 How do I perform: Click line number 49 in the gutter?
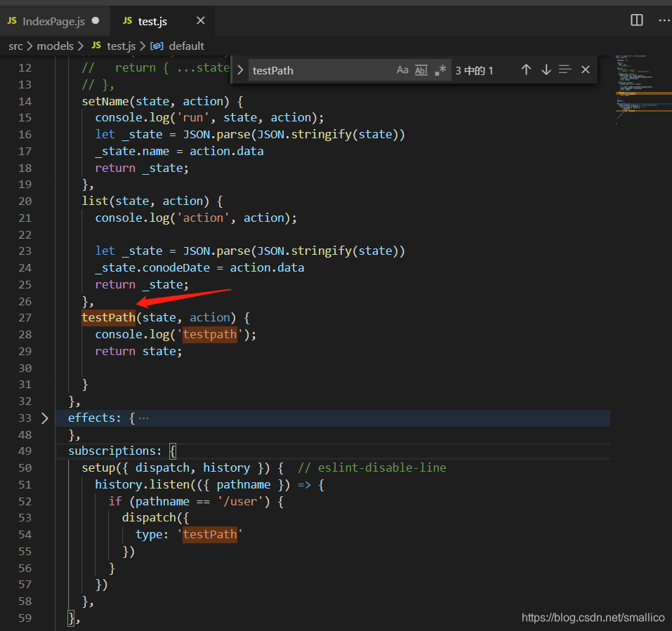[x=25, y=451]
